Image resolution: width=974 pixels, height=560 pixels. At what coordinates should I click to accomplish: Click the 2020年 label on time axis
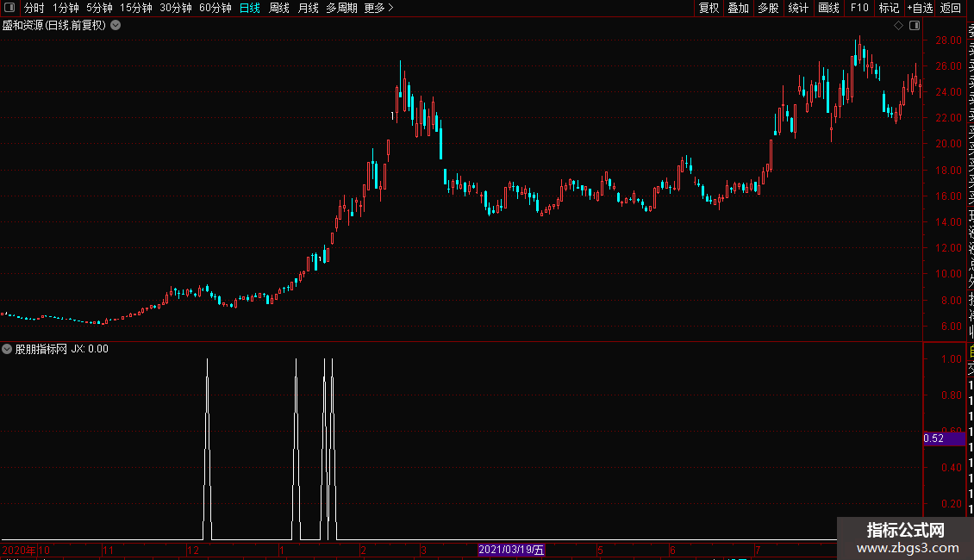[19, 550]
